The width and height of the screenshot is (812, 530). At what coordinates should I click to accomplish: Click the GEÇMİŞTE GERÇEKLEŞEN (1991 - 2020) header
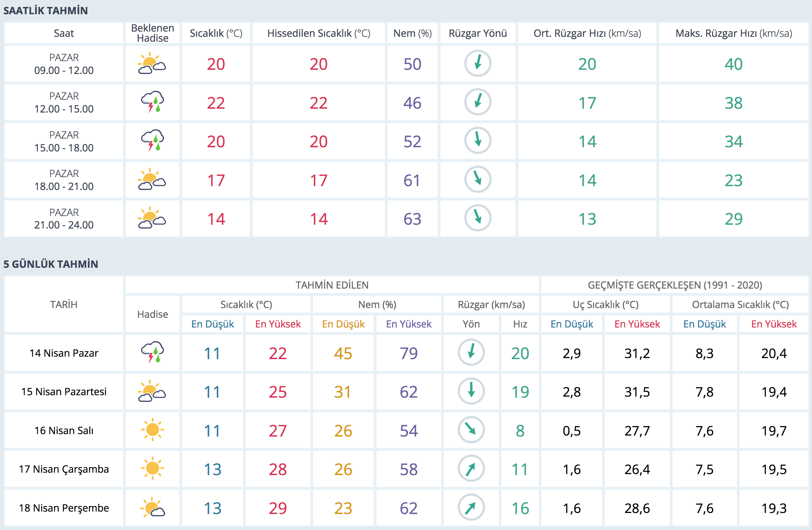[674, 285]
